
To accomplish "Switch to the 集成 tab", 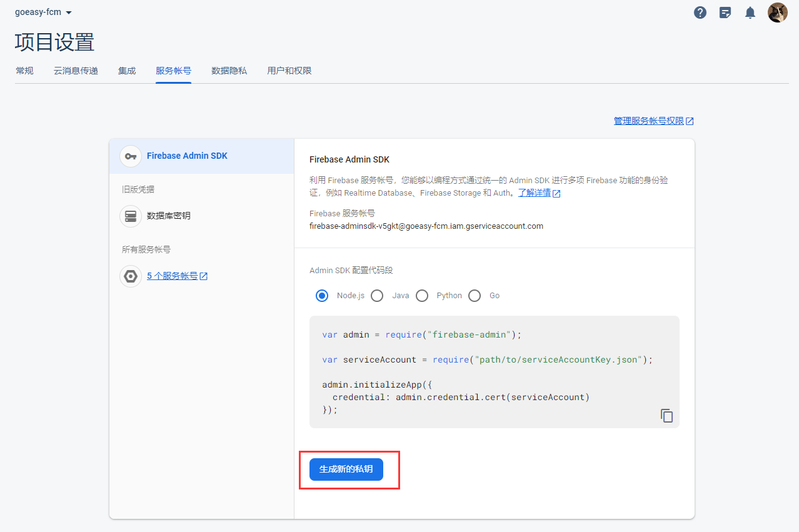I will coord(127,71).
